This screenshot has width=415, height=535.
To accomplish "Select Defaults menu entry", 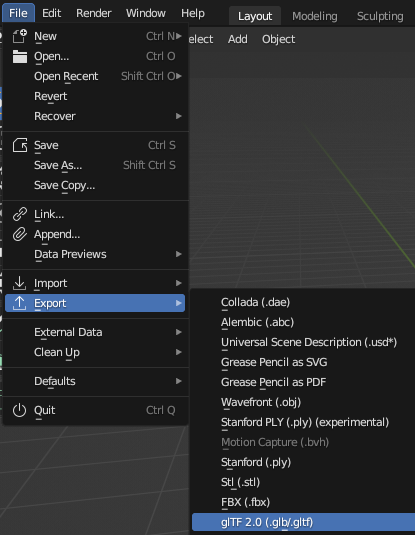I will pos(95,381).
